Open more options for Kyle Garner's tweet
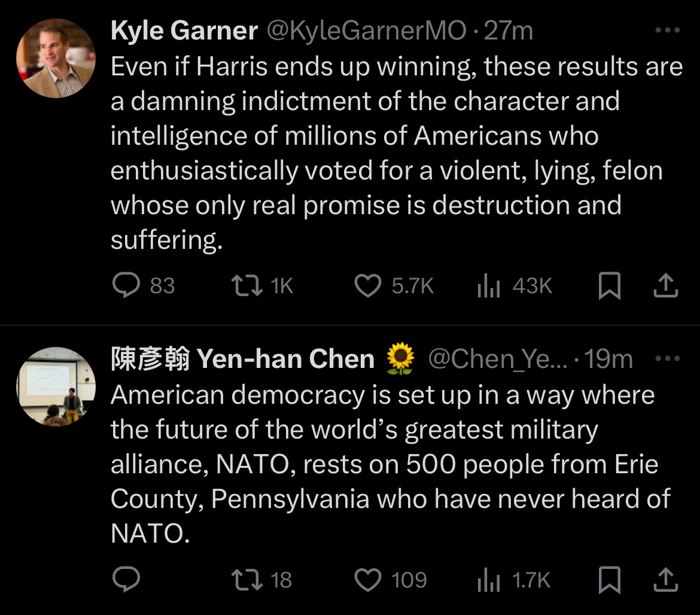This screenshot has height=615, width=700. 668,30
